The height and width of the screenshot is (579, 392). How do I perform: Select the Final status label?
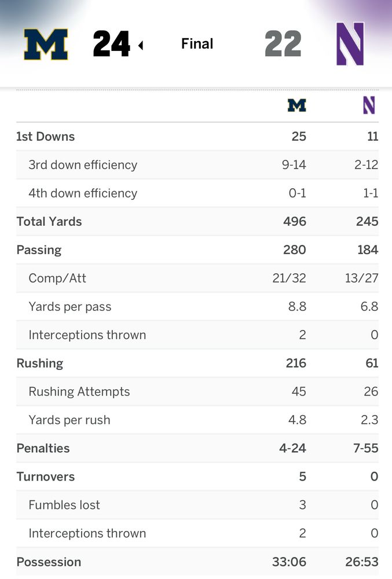click(196, 43)
